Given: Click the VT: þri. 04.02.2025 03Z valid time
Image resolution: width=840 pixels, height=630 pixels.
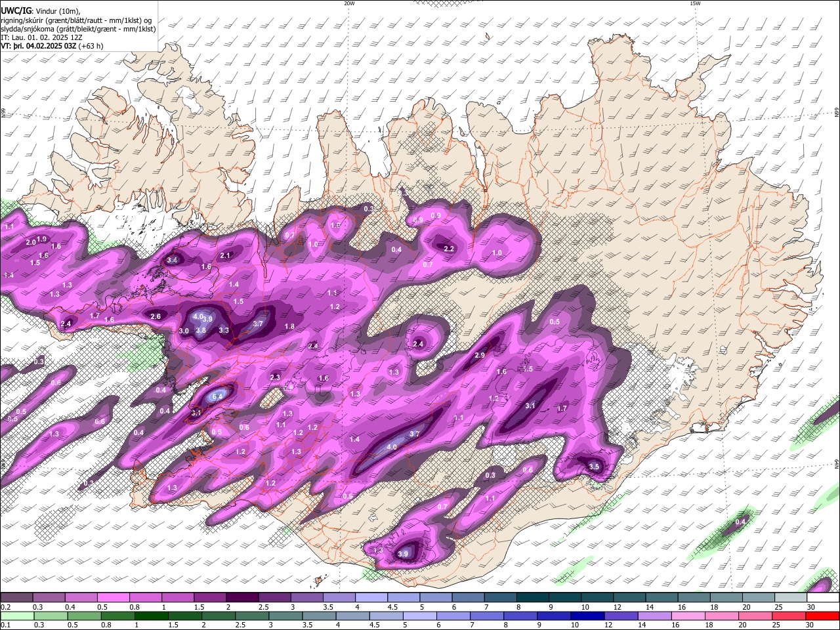Looking at the screenshot, I should 38,46.
